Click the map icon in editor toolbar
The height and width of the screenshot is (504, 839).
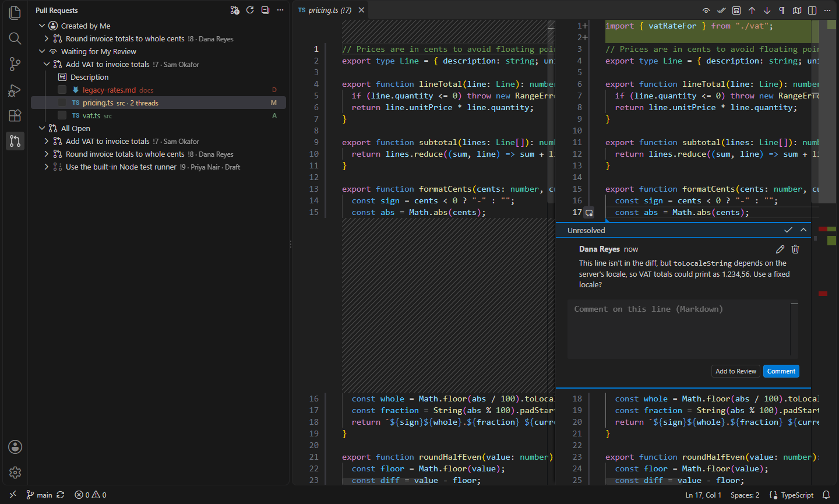[797, 10]
